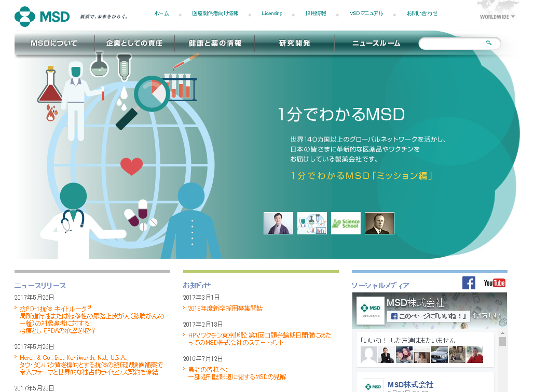Go to ホーム in top navigation
This screenshot has width=534, height=392.
tap(161, 13)
